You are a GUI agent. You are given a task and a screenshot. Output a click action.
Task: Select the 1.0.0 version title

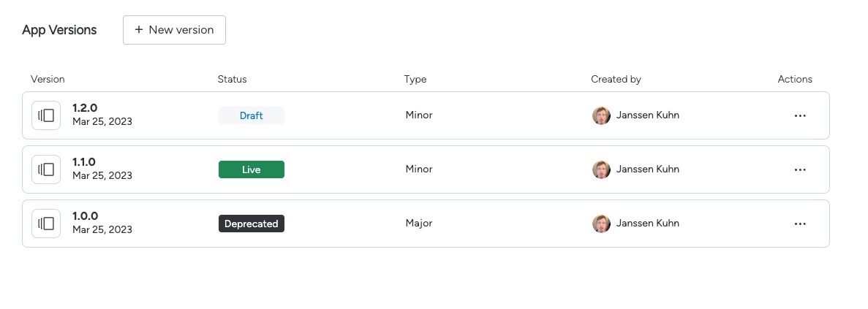coord(86,217)
